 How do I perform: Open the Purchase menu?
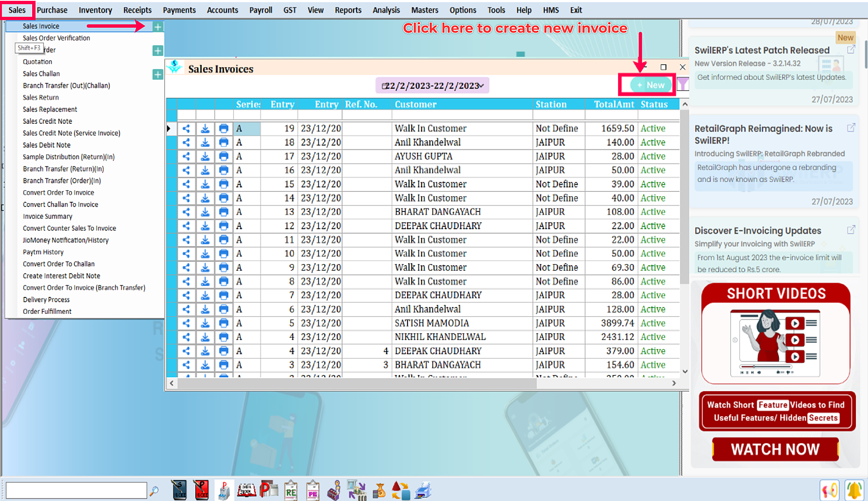click(52, 10)
